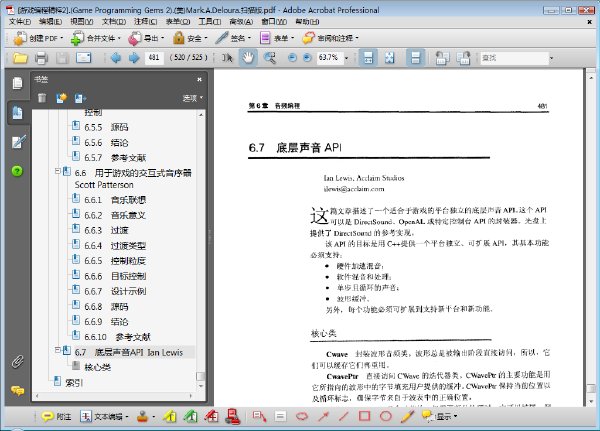Toggle single page continuous view
This screenshot has width=600, height=431.
(x=416, y=58)
